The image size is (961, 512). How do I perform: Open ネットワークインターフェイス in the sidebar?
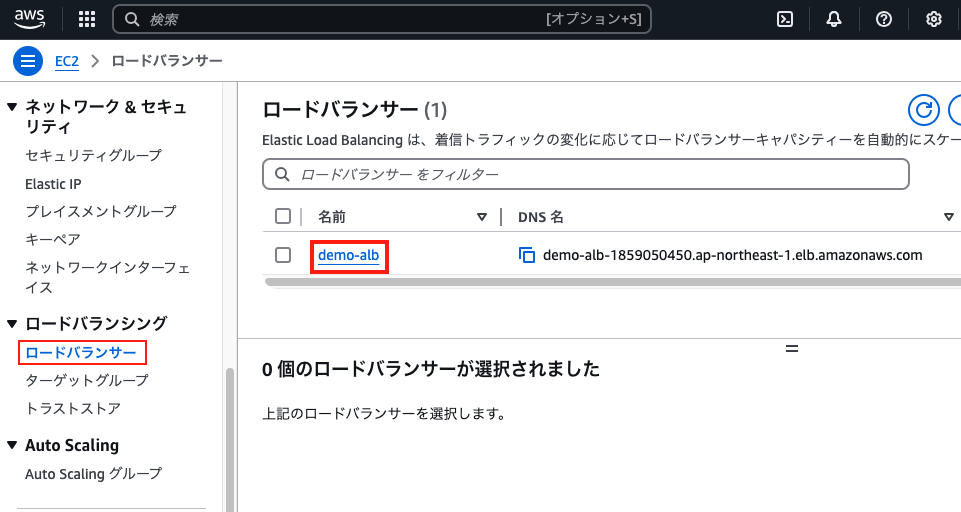click(107, 277)
